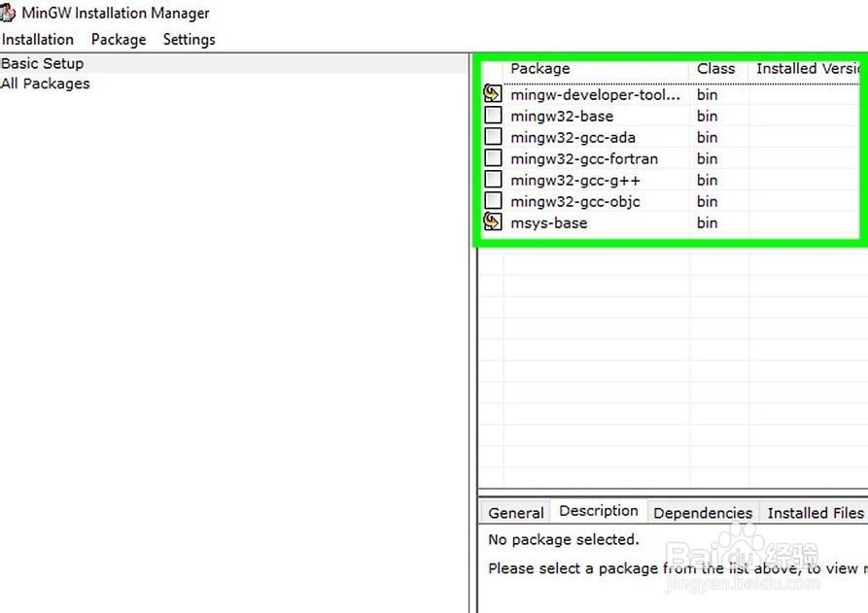Select the mingw32-gcc-objc package name
The height and width of the screenshot is (613, 868).
coord(575,201)
